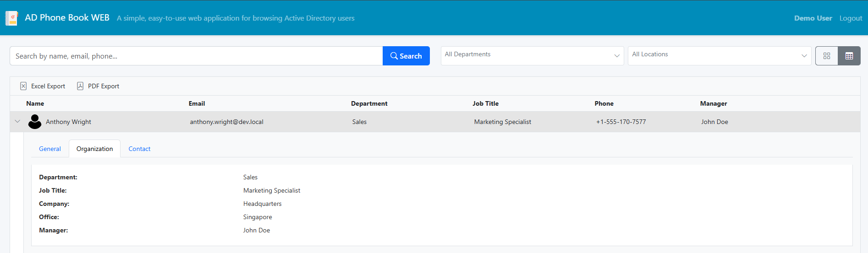868x253 pixels.
Task: Click John Doe in the Manager column
Action: tap(714, 122)
